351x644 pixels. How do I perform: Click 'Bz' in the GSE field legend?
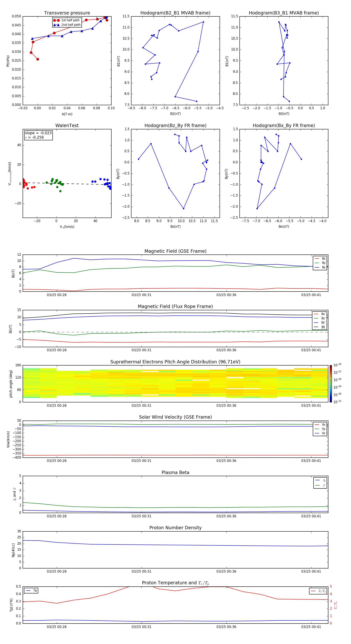pyautogui.click(x=320, y=268)
